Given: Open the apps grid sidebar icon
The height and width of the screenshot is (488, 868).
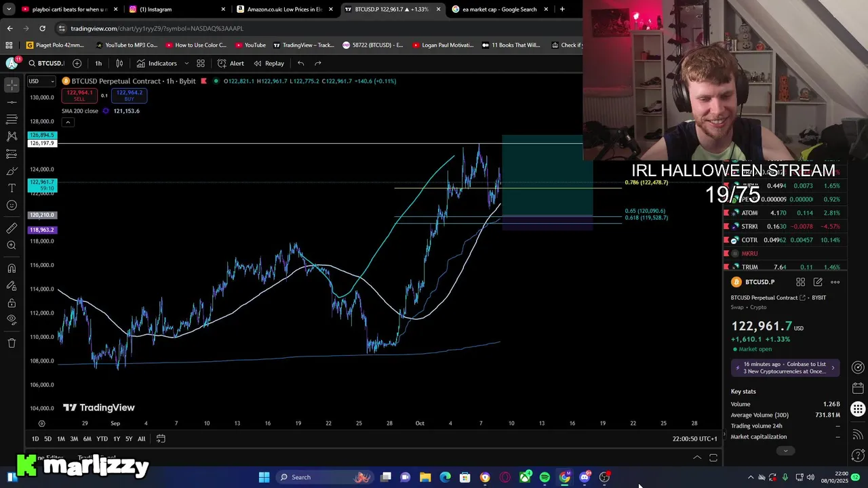Looking at the screenshot, I should [x=858, y=409].
